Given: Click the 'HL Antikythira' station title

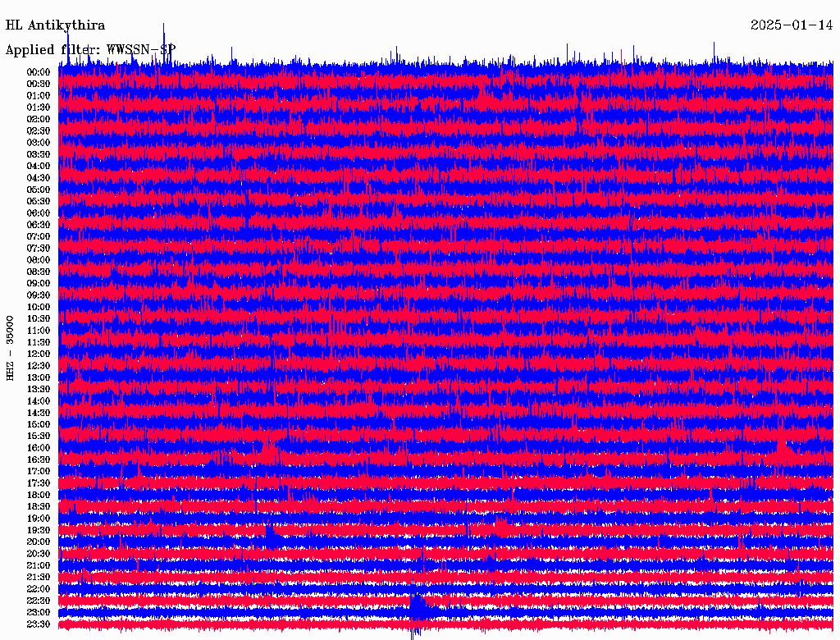Looking at the screenshot, I should 55,25.
